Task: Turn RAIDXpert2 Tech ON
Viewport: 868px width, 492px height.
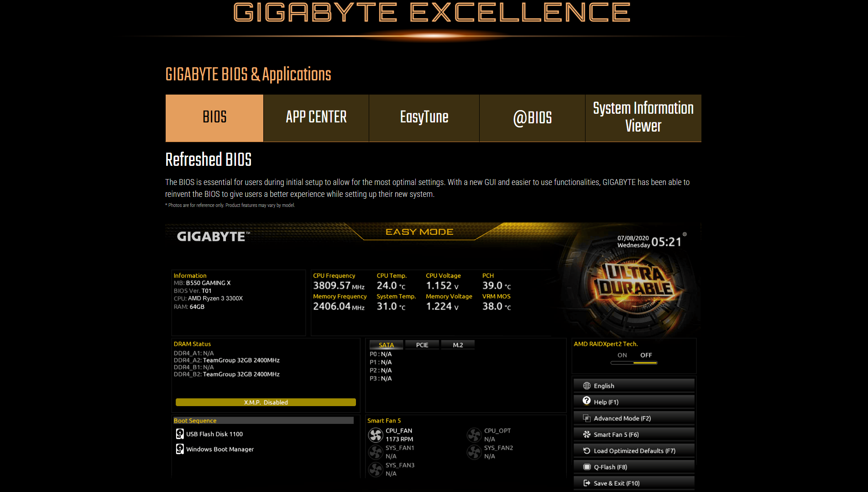Action: [x=622, y=355]
